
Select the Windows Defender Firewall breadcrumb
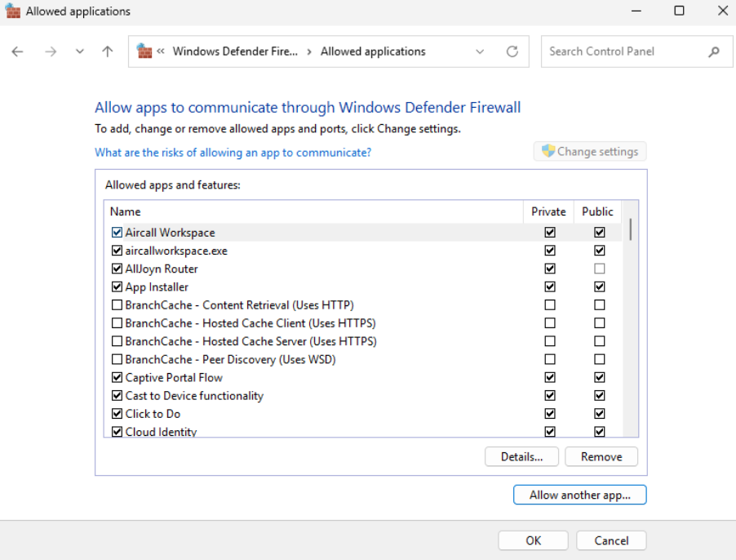point(235,51)
